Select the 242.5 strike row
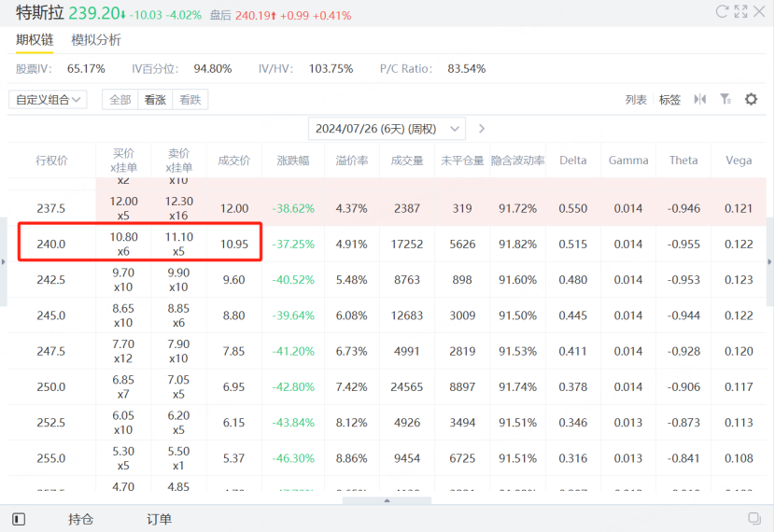The image size is (775, 532). [x=387, y=280]
